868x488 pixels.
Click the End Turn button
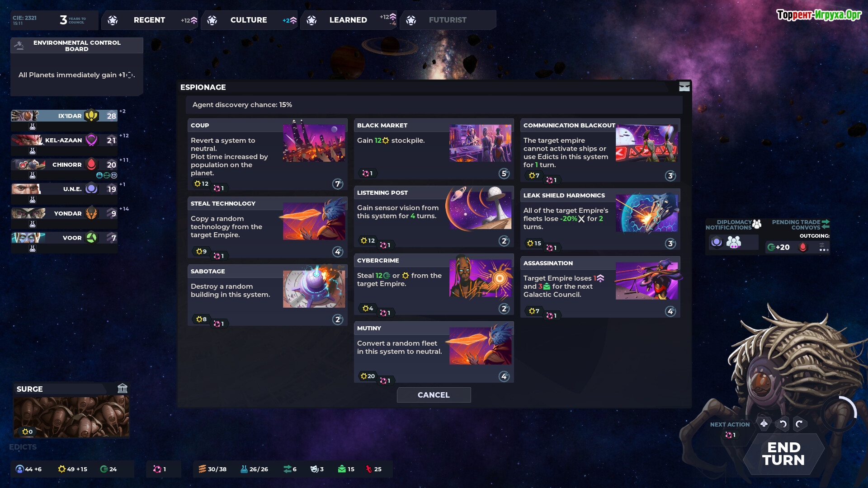point(783,454)
